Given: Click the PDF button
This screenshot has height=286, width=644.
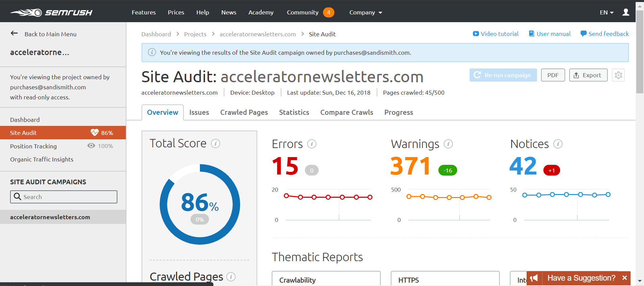Looking at the screenshot, I should pos(553,75).
